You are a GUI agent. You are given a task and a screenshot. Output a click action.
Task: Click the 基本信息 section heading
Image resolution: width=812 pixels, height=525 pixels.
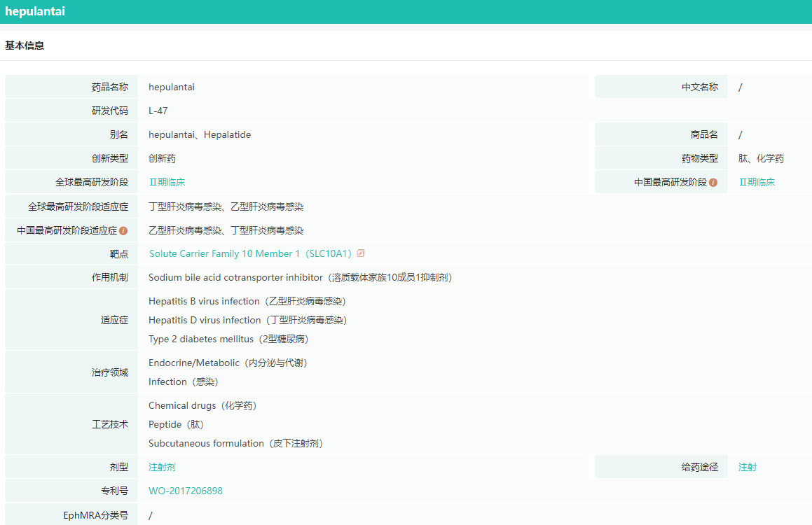25,45
